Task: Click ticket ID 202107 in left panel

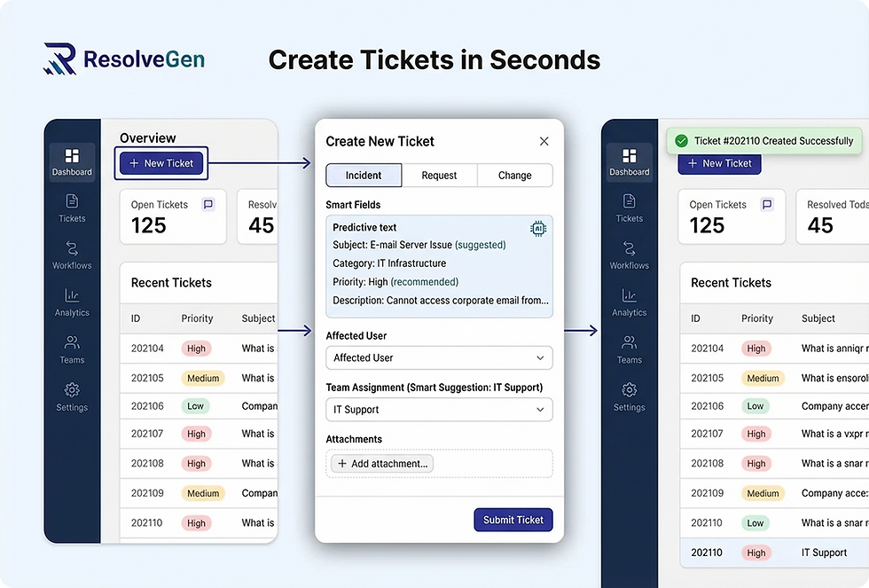Action: (147, 434)
